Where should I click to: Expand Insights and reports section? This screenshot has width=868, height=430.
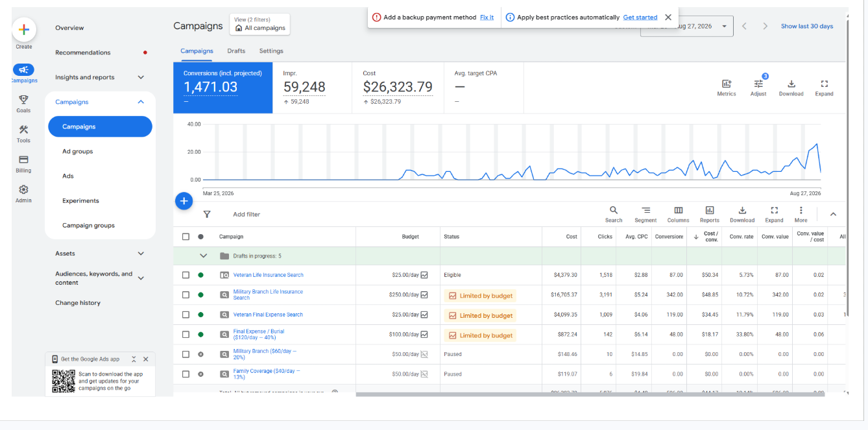141,77
